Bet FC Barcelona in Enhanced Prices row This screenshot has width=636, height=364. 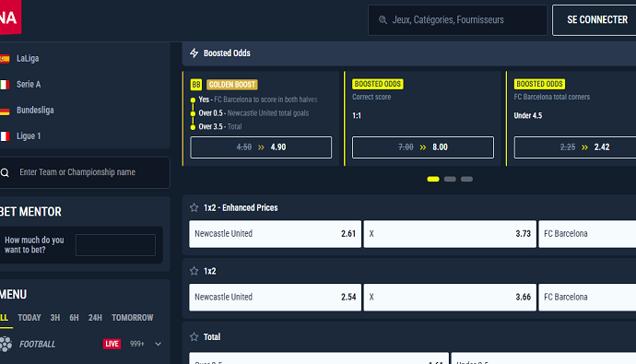click(587, 234)
